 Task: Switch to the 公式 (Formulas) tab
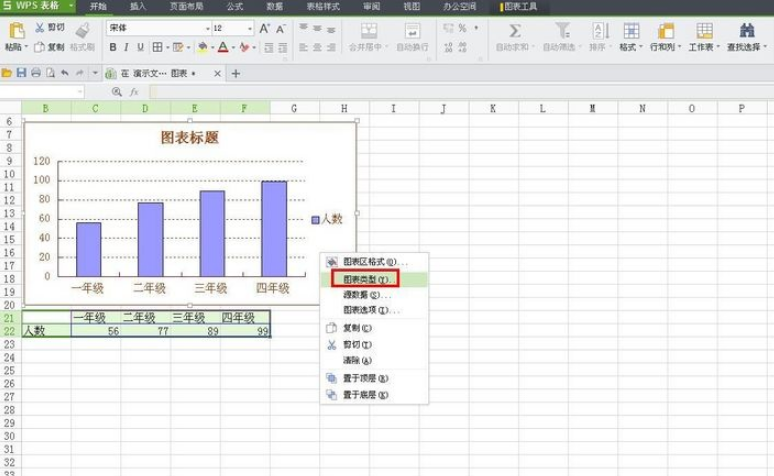pos(235,6)
